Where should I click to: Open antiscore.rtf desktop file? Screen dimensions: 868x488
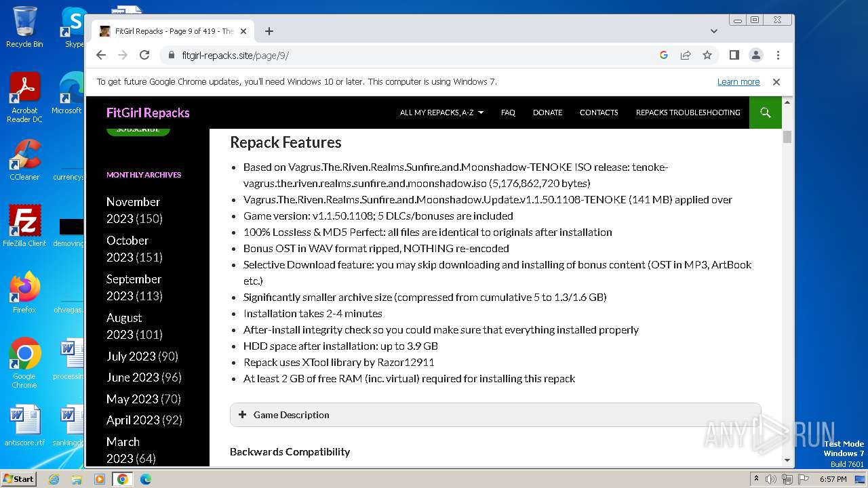point(24,426)
